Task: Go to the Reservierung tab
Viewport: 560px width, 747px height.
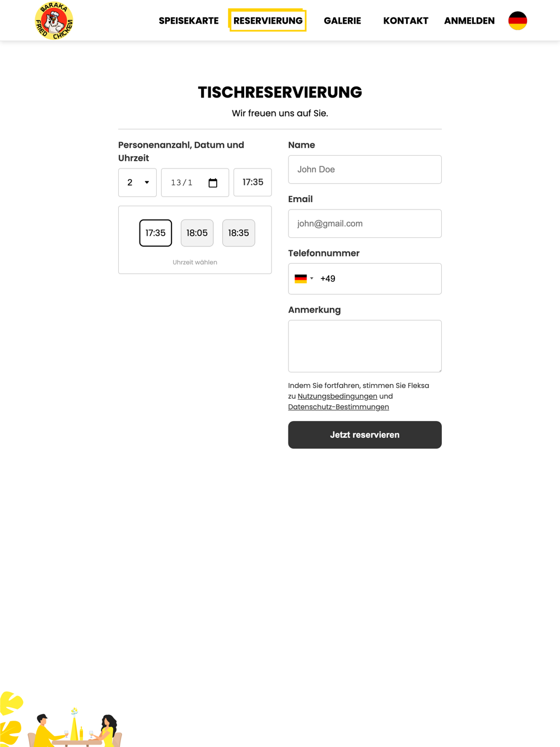Action: point(268,21)
